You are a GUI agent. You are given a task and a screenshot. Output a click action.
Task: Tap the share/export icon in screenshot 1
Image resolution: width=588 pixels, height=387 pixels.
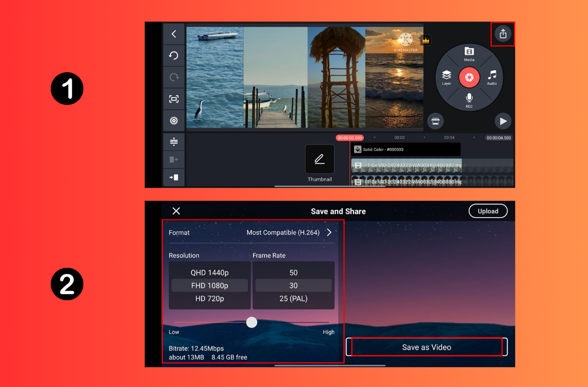(x=503, y=34)
